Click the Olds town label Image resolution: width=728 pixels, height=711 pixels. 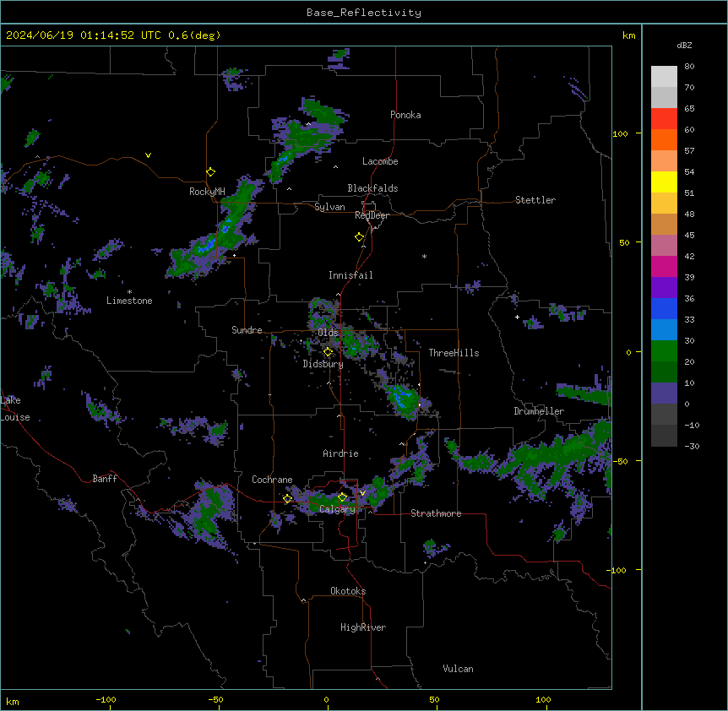click(328, 333)
